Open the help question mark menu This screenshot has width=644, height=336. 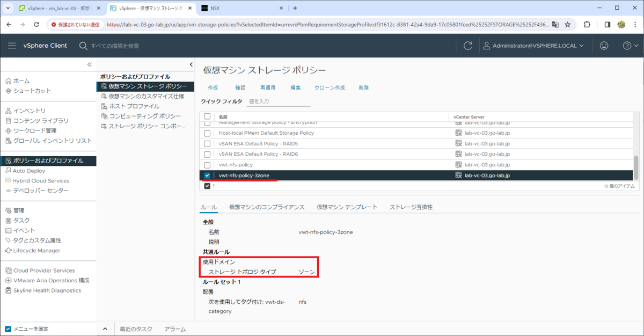[630, 46]
